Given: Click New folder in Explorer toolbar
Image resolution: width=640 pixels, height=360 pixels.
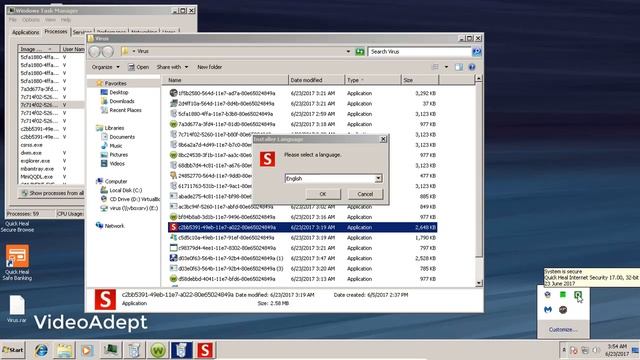Looking at the screenshot, I should click(209, 67).
